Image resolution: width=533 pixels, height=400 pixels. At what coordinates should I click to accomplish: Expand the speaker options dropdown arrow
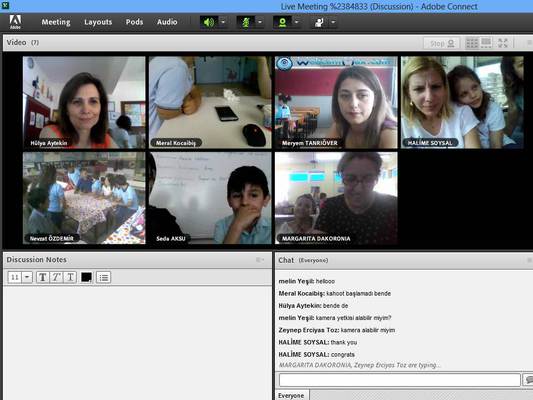(x=223, y=22)
